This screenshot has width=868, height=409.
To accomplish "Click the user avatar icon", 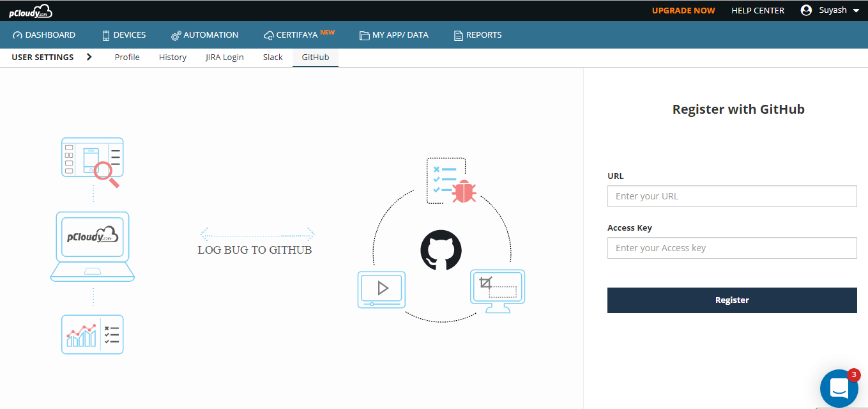I will (x=806, y=10).
